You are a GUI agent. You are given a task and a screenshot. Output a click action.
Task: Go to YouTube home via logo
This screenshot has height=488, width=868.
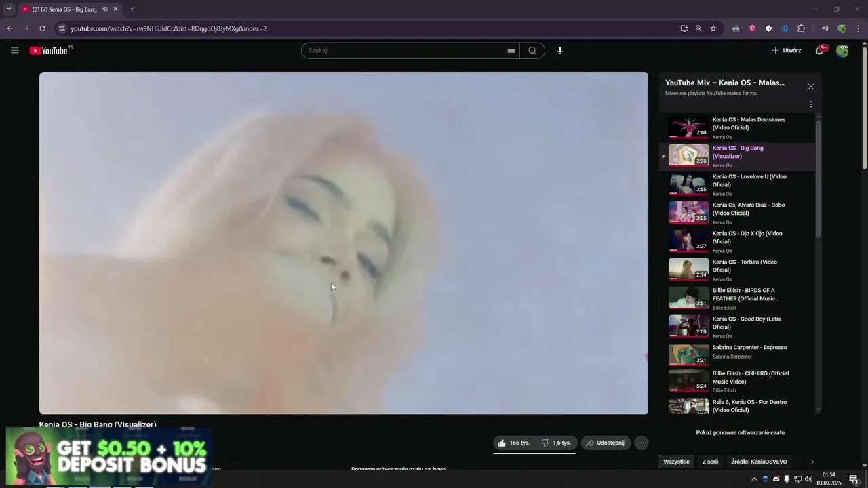(49, 51)
